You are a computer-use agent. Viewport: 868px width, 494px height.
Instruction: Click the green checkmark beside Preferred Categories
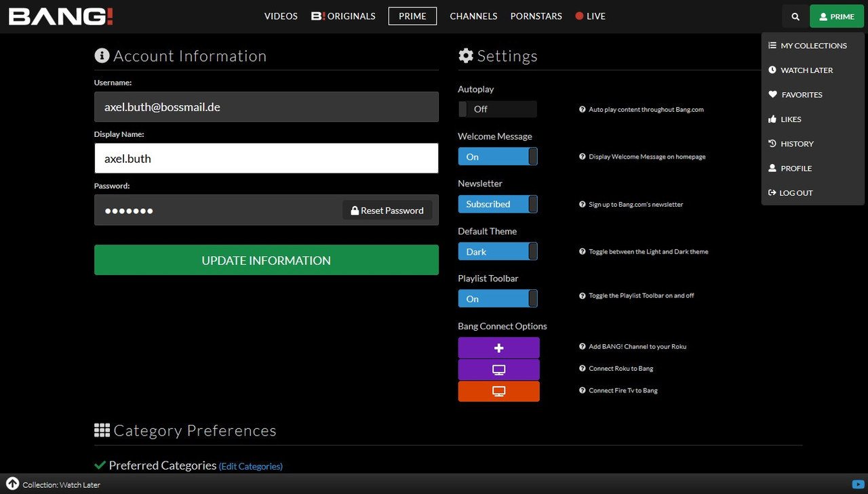pyautogui.click(x=100, y=465)
